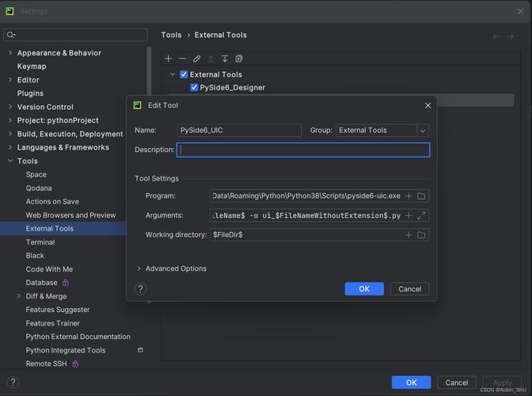The height and width of the screenshot is (396, 532).
Task: Toggle the PySide6_Designer checkbox
Action: pyautogui.click(x=194, y=88)
